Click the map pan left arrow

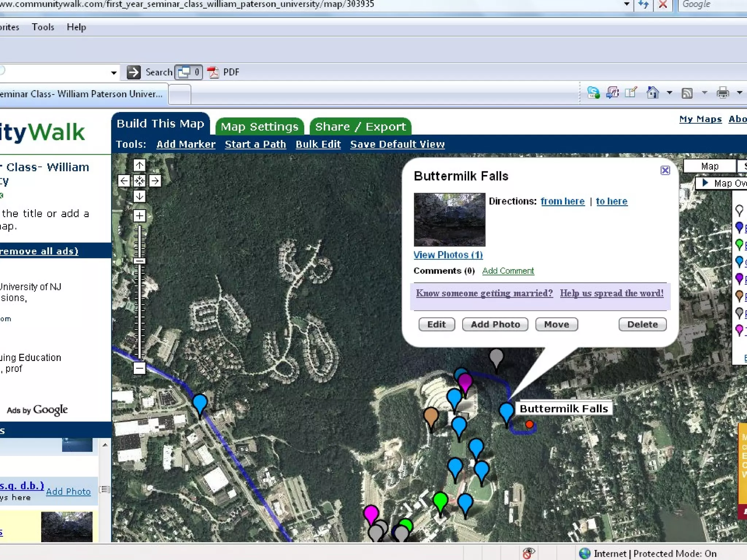pos(124,181)
